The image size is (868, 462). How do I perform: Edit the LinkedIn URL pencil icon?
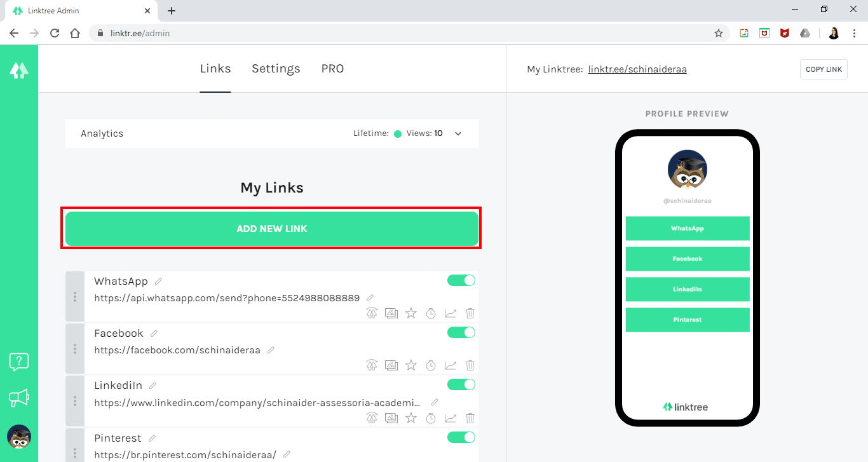435,402
